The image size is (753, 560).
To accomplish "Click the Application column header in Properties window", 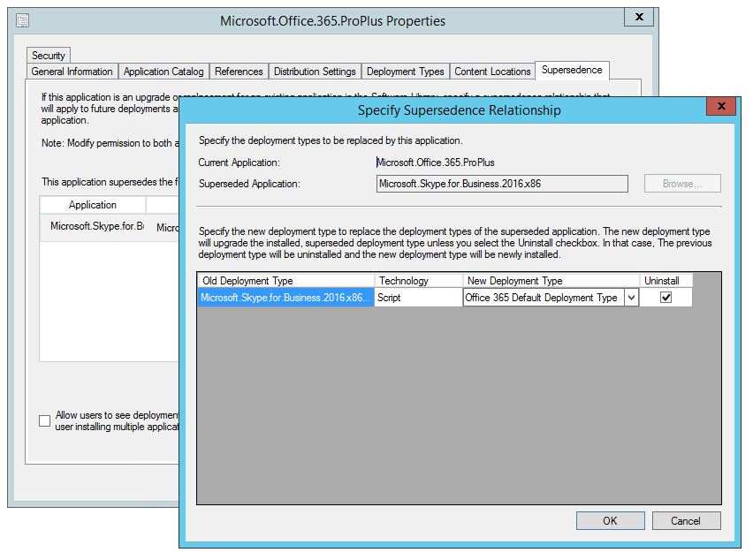I will point(93,205).
